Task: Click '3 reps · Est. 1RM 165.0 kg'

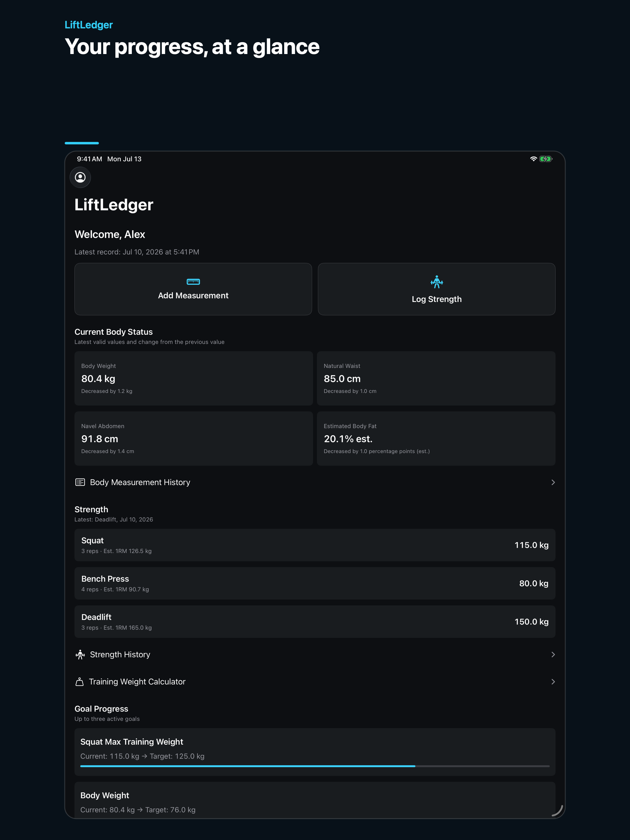Action: (116, 628)
